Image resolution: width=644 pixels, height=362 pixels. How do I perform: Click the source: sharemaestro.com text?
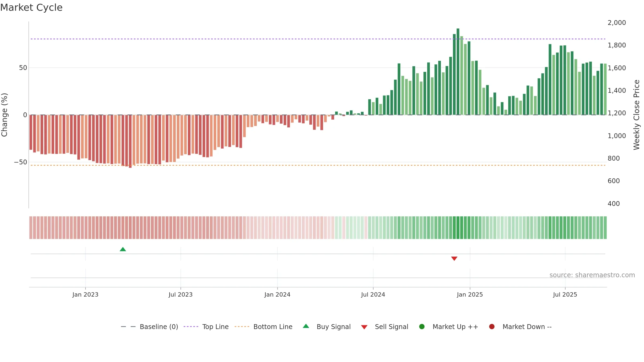coord(592,275)
